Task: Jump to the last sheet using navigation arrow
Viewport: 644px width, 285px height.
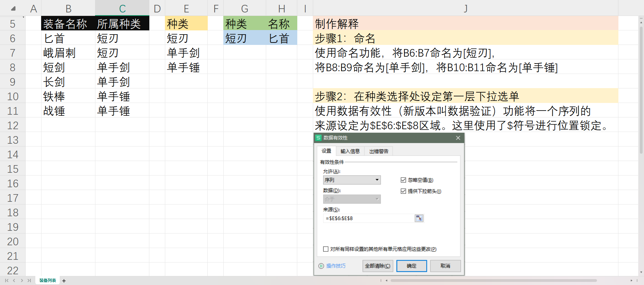Action: coord(29,281)
